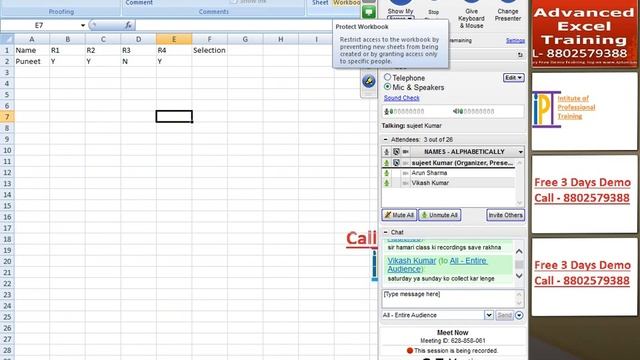
Task: Click the undock panel icon below Settings
Action: pyautogui.click(x=520, y=55)
